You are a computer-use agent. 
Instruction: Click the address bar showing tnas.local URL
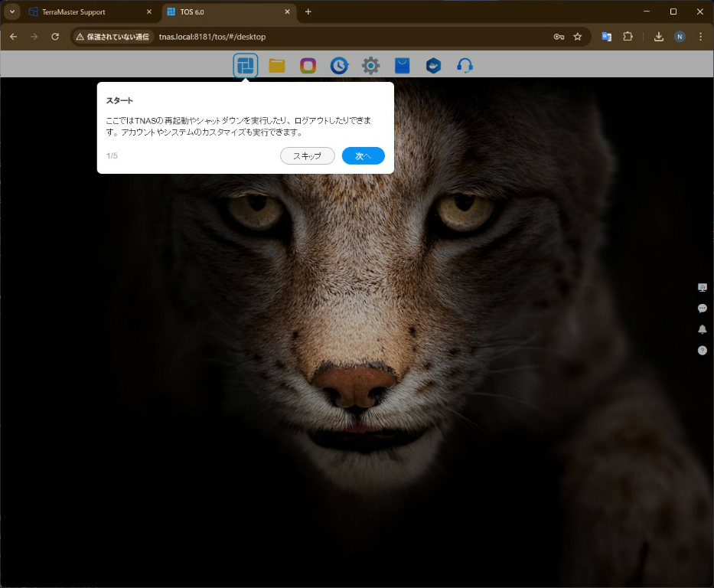tap(344, 37)
